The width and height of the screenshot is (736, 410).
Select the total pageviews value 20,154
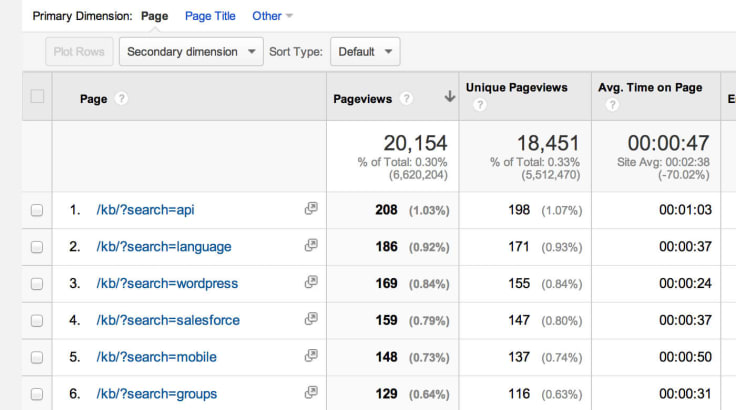(415, 143)
